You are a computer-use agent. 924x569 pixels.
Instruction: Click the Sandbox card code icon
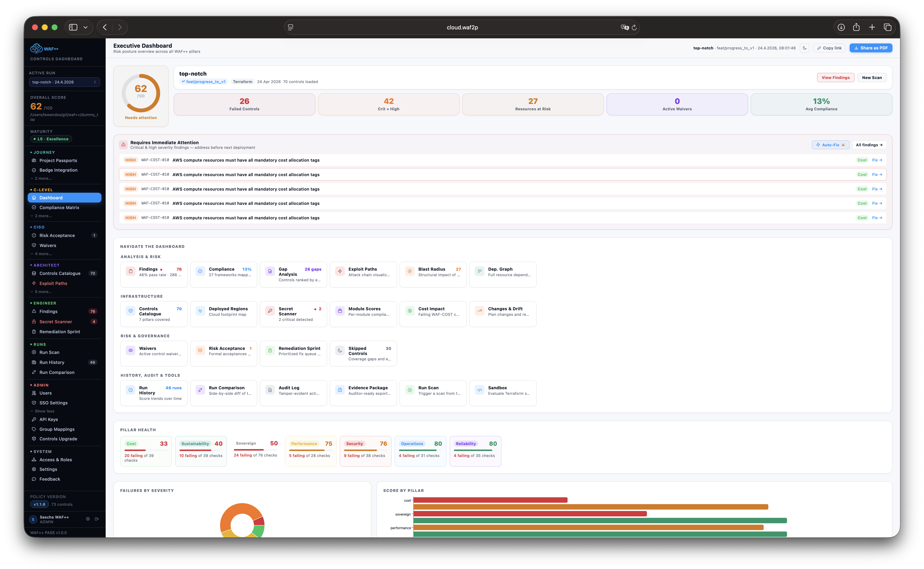click(x=479, y=390)
